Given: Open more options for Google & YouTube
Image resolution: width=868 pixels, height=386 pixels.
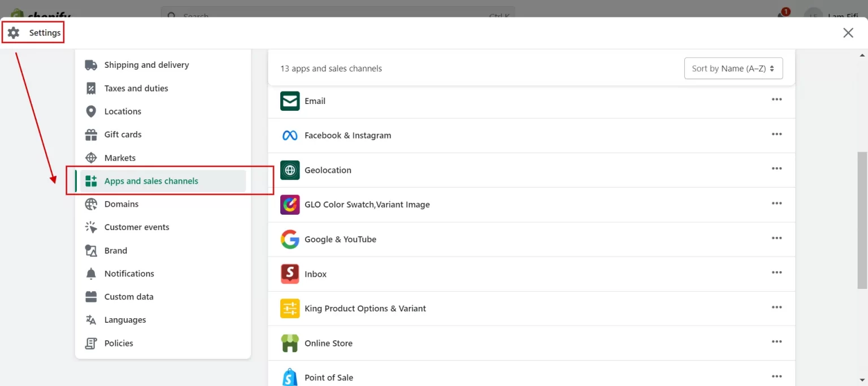Looking at the screenshot, I should 777,238.
